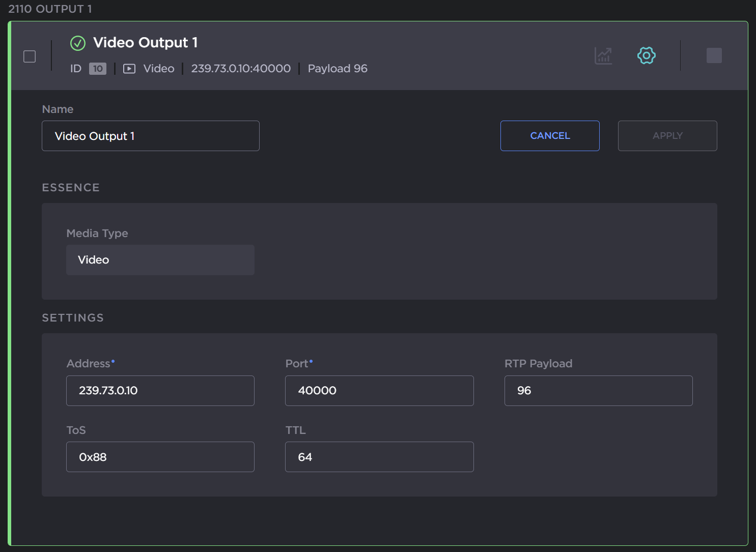This screenshot has height=552, width=756.
Task: Click the RTP Payload field
Action: [598, 391]
